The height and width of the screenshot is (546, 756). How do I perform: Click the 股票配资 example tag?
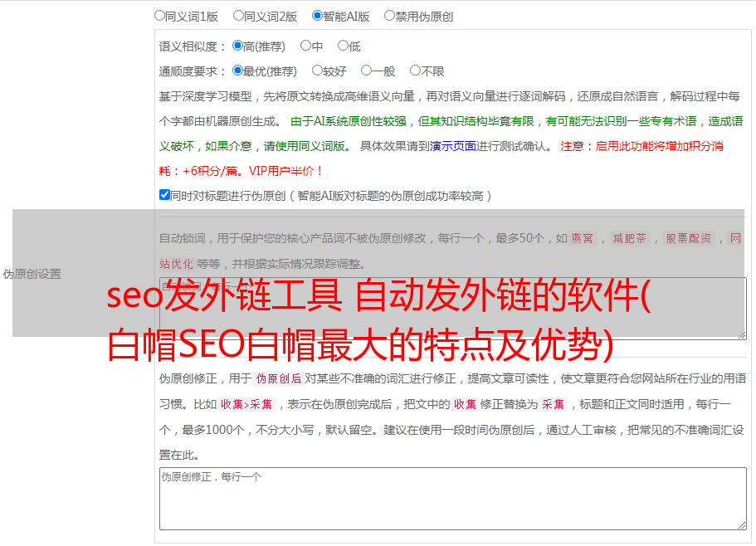pos(689,238)
